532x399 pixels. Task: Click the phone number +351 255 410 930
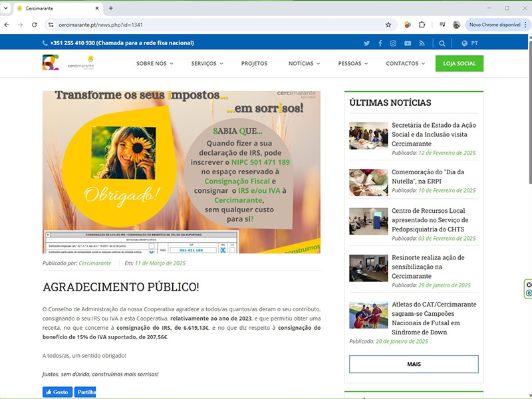[72, 43]
